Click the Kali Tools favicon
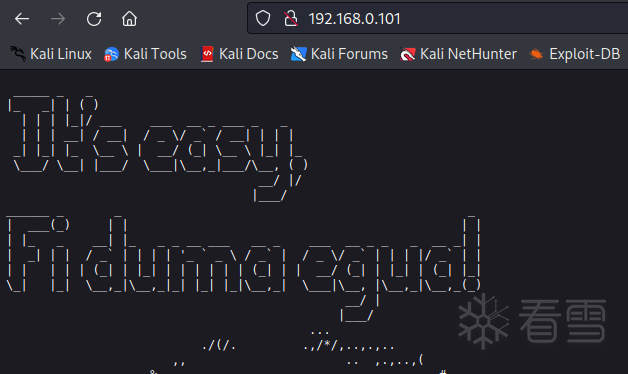 point(111,54)
